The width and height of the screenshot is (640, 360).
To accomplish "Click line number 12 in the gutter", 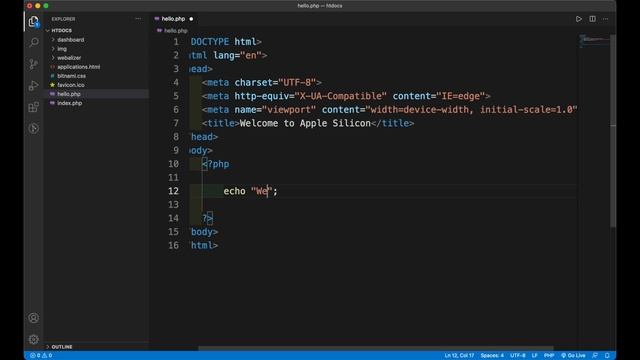I will (173, 191).
